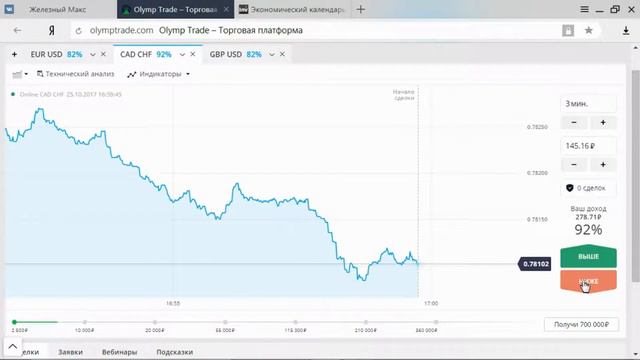Click the Получи 700 000₽ button
Screen dimensions: 640x360
(581, 324)
